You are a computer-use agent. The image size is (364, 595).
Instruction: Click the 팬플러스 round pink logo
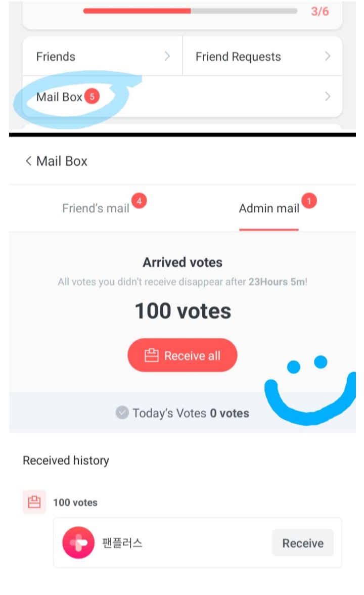[78, 542]
